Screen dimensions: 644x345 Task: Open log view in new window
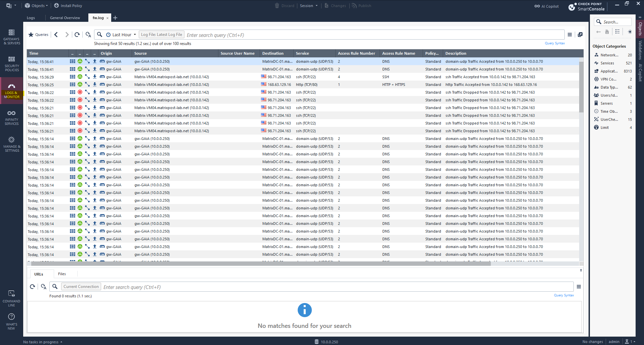tap(580, 35)
